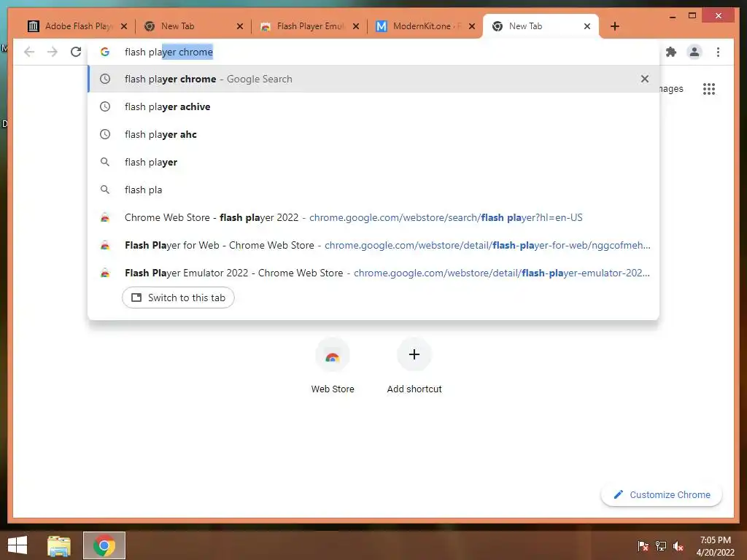Click the Google icon in the address bar

click(x=105, y=52)
